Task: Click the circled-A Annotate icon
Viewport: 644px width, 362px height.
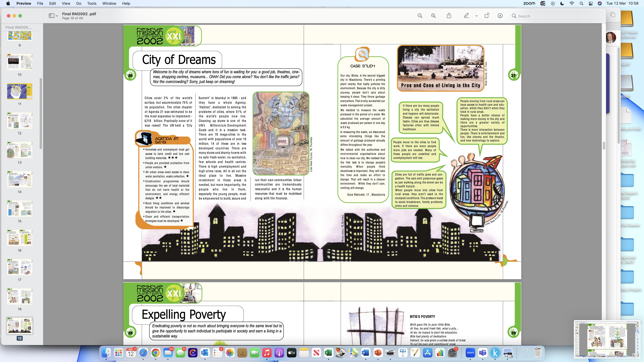Action: (500, 16)
